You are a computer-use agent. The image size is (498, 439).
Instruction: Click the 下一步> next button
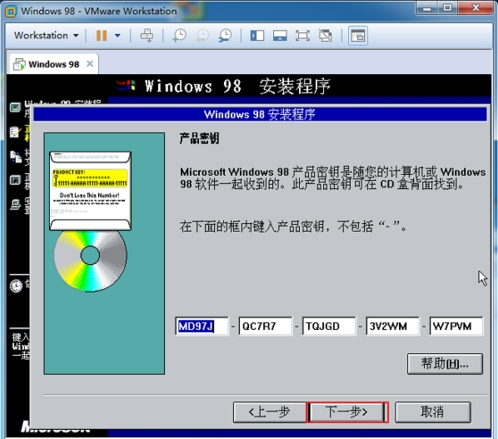click(x=347, y=412)
